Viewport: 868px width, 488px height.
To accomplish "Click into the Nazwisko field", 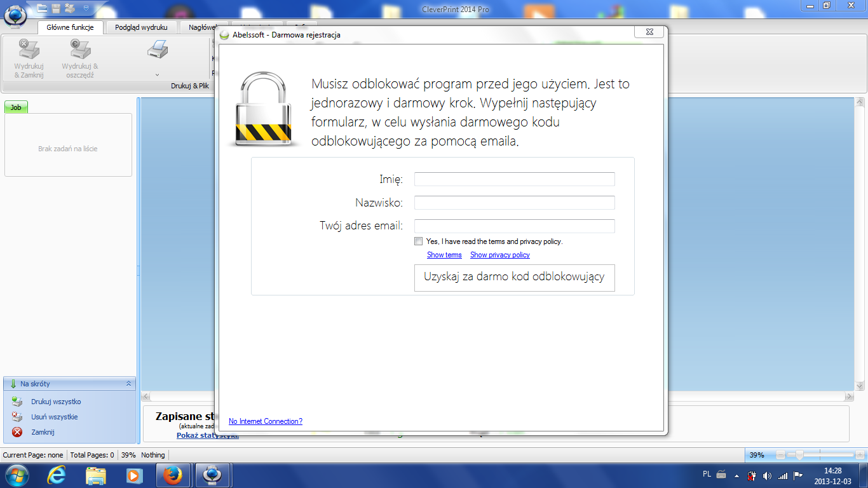I will (x=514, y=203).
